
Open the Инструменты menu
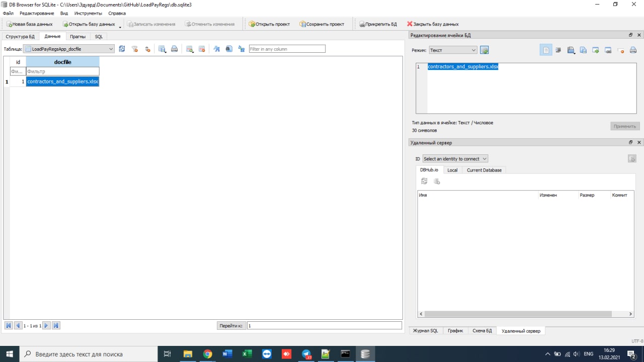pos(88,13)
